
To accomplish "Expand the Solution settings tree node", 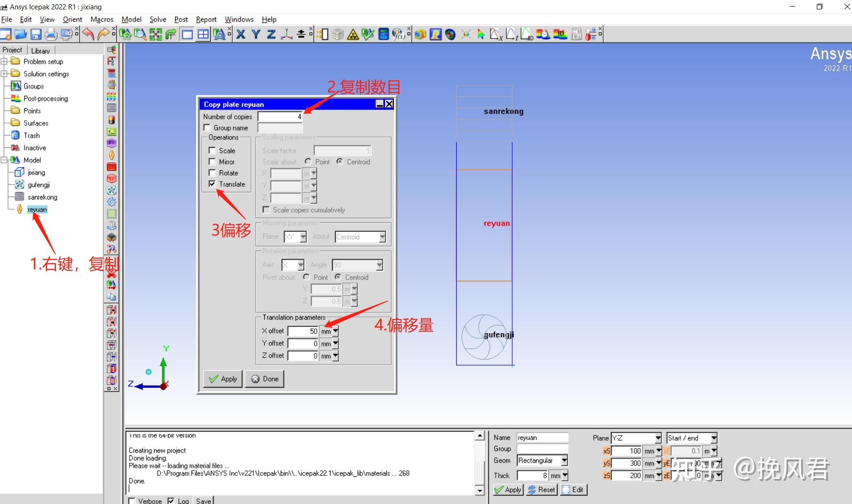I will click(x=4, y=74).
